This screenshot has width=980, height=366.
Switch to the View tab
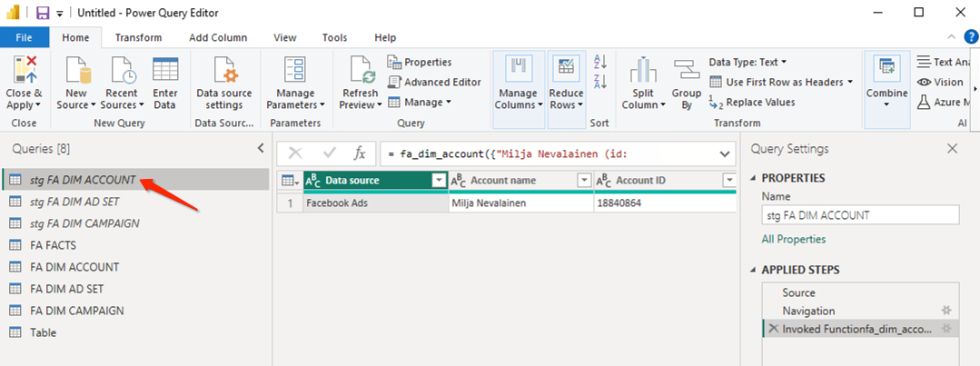(x=285, y=37)
